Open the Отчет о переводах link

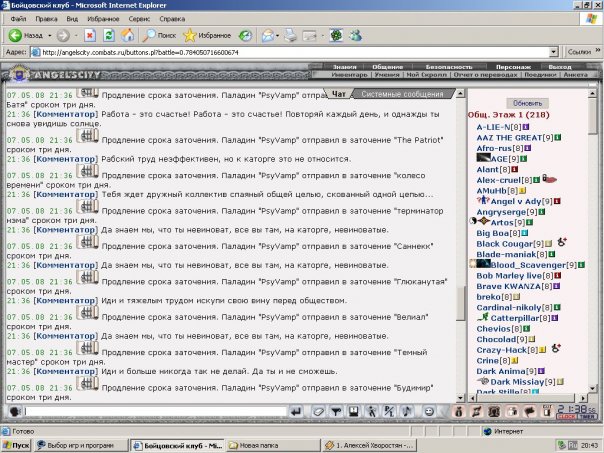[x=485, y=75]
